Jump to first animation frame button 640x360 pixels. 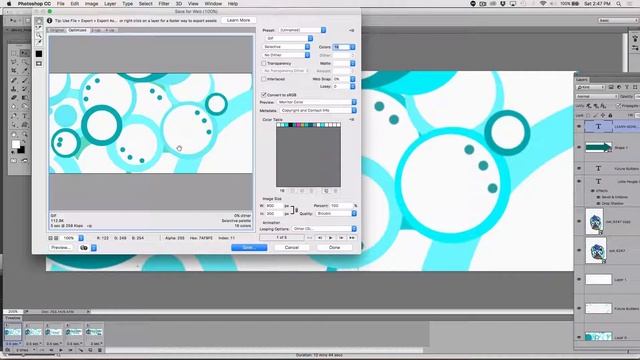click(310, 238)
